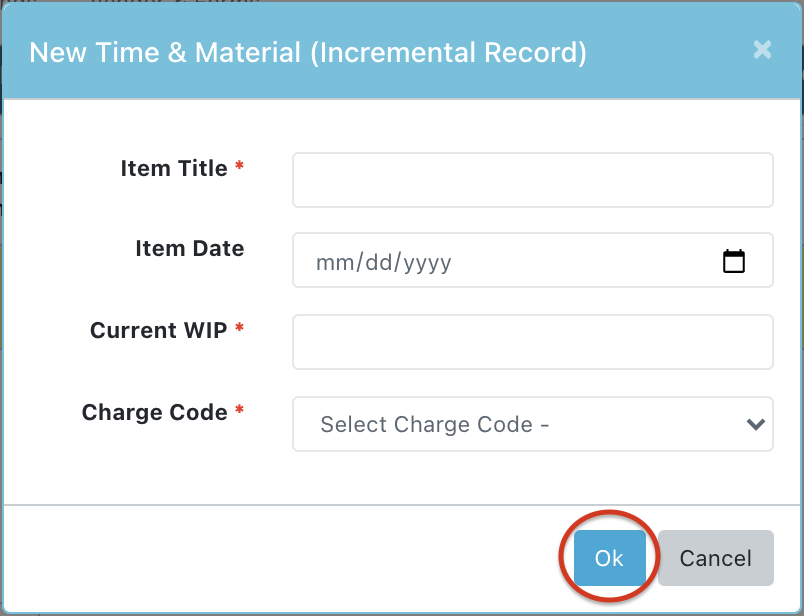Open the Select Charge Code dropdown
Screen dimensions: 804x616
(x=520, y=424)
